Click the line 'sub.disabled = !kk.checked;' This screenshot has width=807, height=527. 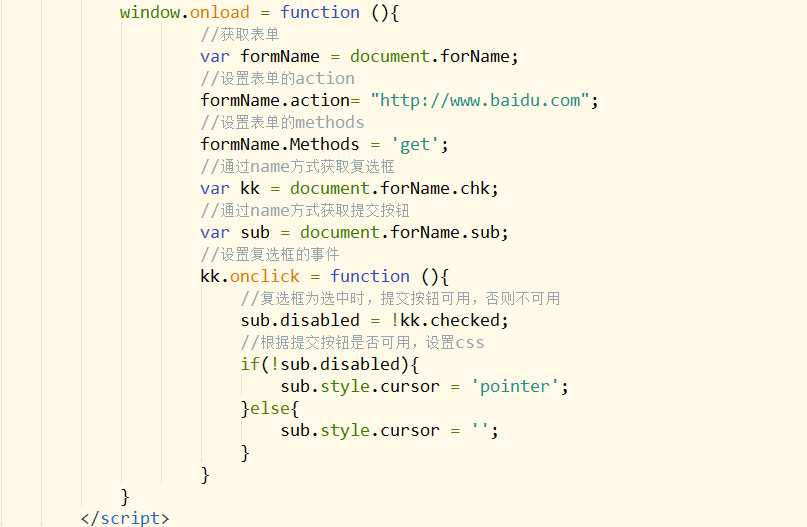coord(374,320)
